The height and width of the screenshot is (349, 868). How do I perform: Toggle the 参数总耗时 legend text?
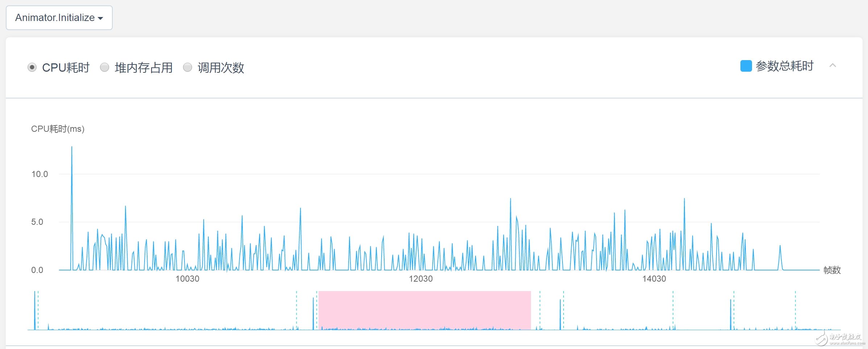click(785, 66)
